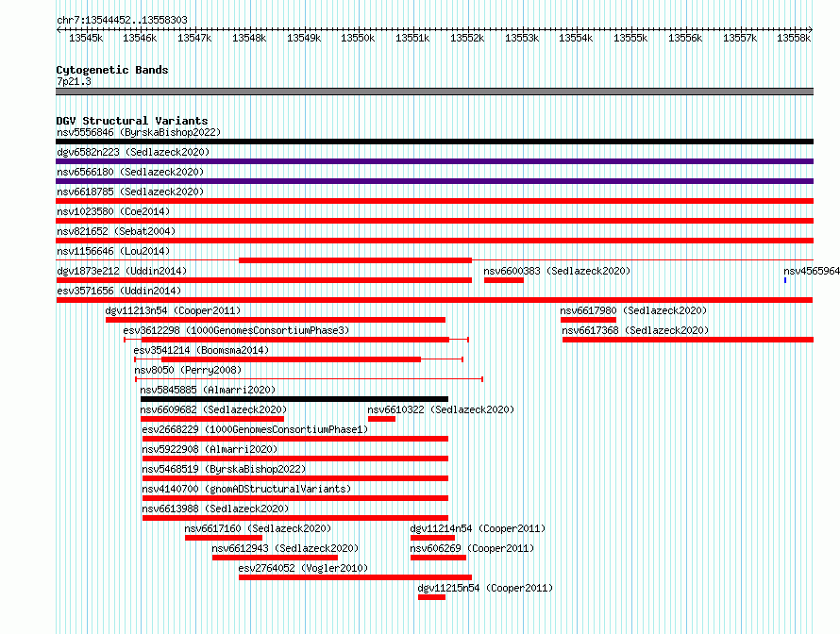The image size is (840, 634).
Task: Click the chr7:13544452..13558303 coordinate label
Action: coord(122,20)
